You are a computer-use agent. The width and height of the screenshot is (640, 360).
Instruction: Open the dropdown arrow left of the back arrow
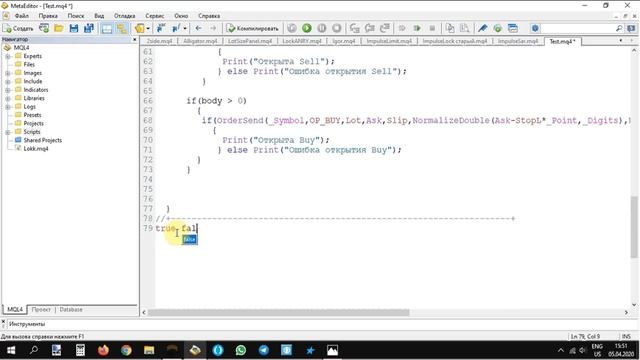click(185, 28)
